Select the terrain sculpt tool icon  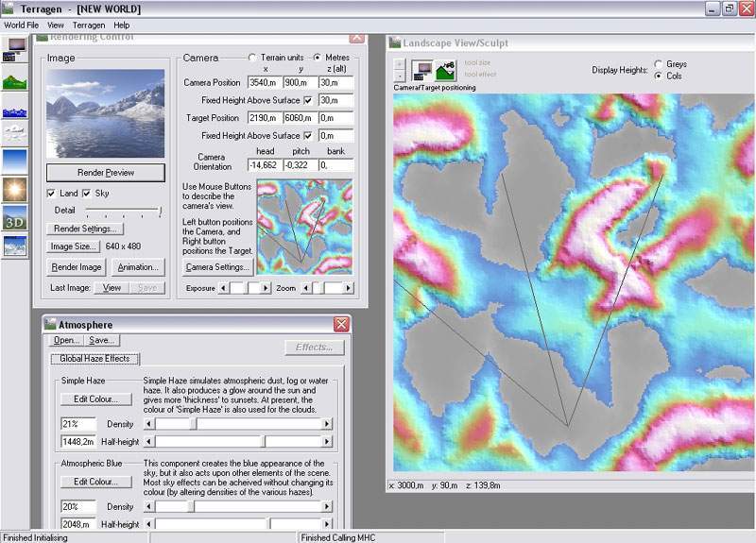tap(444, 70)
